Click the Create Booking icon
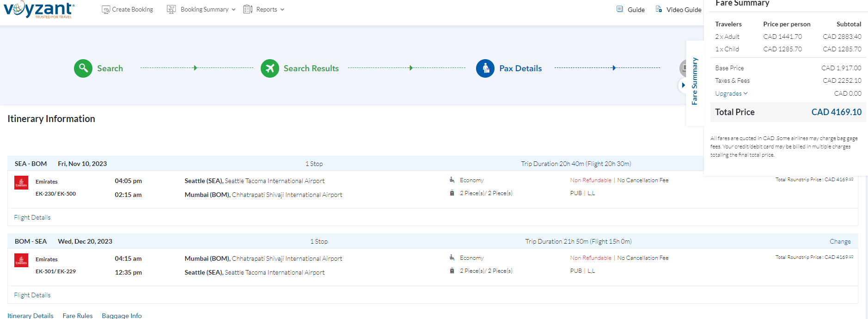The height and width of the screenshot is (319, 868). tap(106, 10)
